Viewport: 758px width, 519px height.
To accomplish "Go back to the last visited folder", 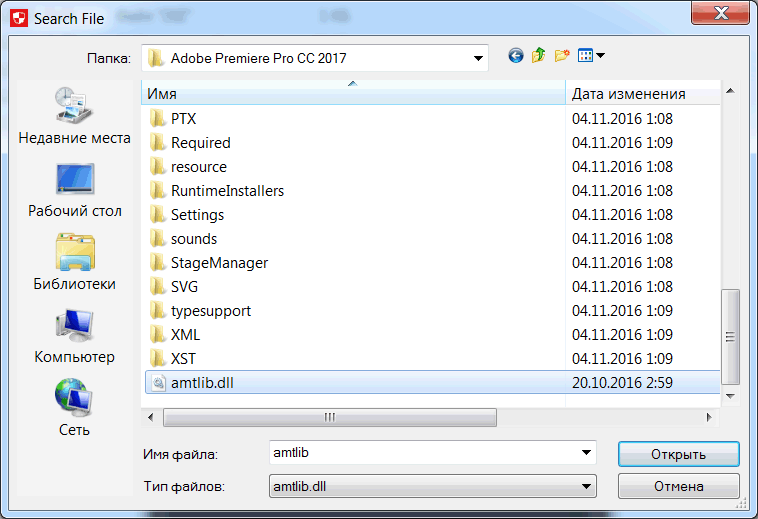I will click(516, 56).
